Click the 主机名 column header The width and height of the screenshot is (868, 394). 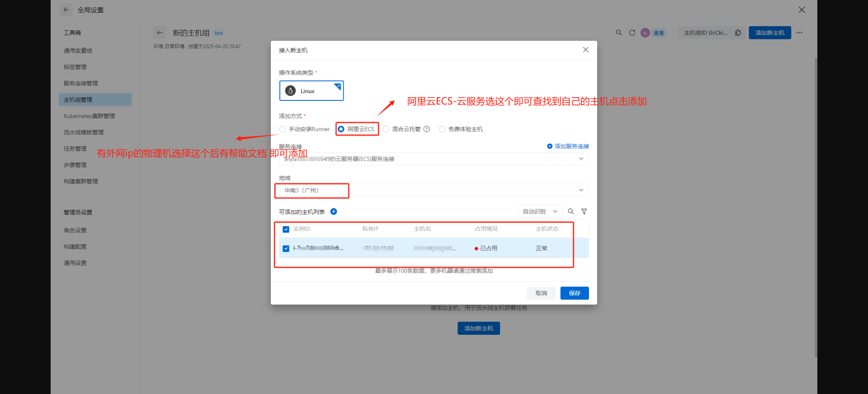tap(422, 229)
